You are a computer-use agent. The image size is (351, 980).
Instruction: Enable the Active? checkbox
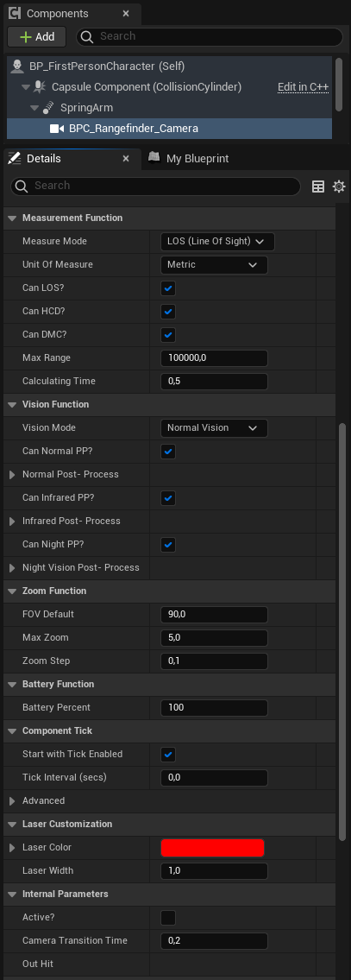click(168, 918)
